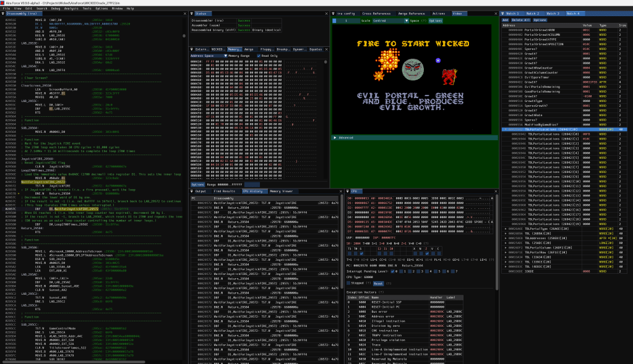The height and width of the screenshot is (364, 633).
Task: Switch to the Watch 2 tab
Action: 532,13
